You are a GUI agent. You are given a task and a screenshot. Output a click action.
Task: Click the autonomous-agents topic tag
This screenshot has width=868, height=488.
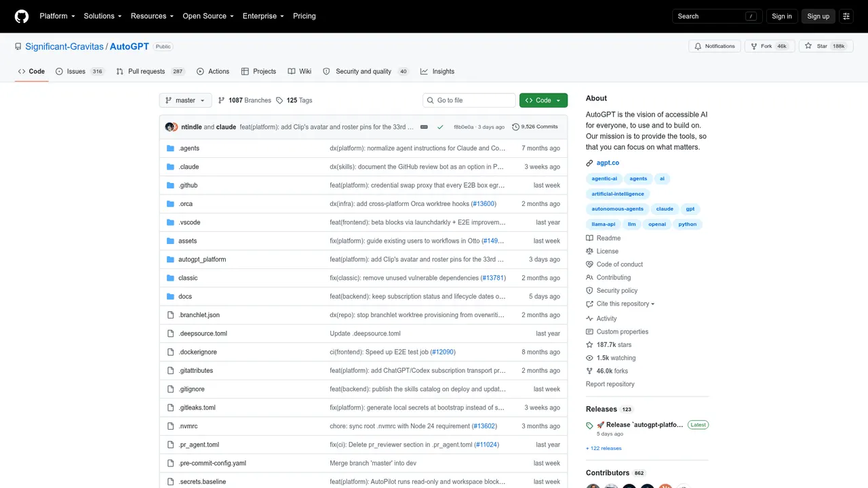(618, 209)
